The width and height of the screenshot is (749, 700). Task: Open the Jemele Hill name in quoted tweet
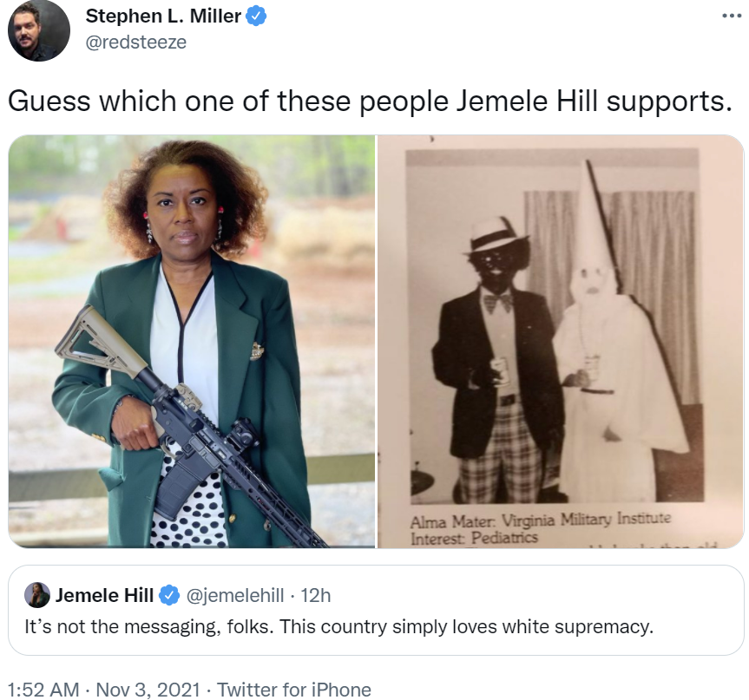(104, 595)
